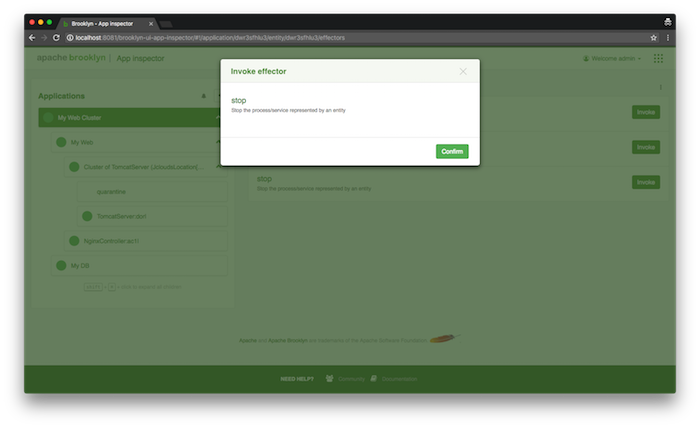The image size is (700, 428).
Task: Close the Invoke effector dialog
Action: click(463, 72)
